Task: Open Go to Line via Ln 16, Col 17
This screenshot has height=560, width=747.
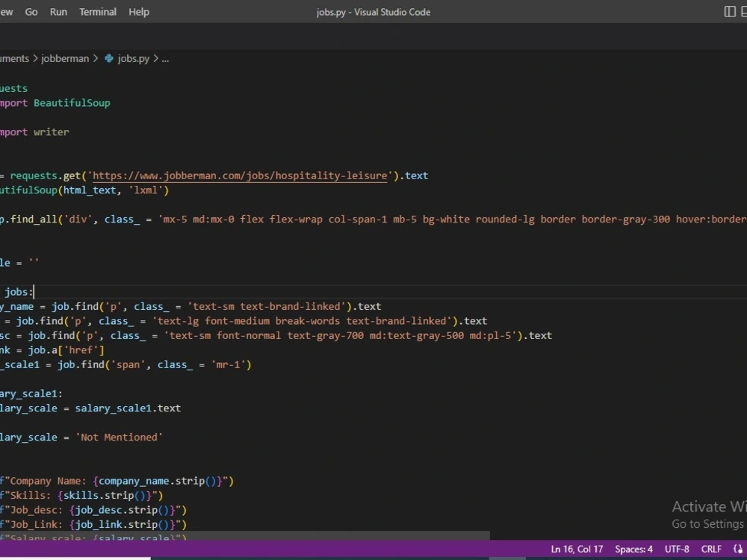Action: coord(577,549)
